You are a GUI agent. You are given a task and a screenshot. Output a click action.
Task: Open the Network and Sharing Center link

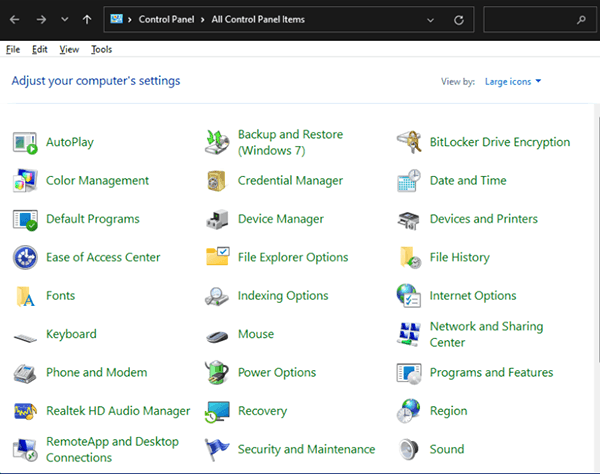pos(486,334)
